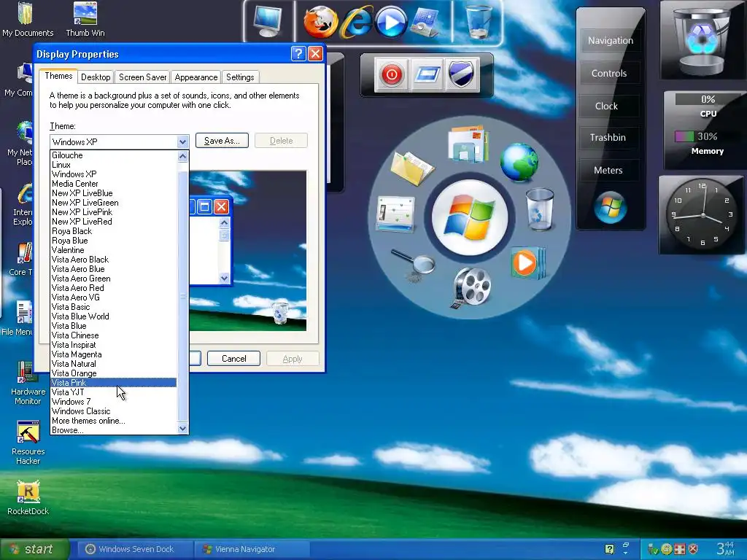Open the Screen Saver tab
Image resolution: width=747 pixels, height=560 pixels.
142,77
